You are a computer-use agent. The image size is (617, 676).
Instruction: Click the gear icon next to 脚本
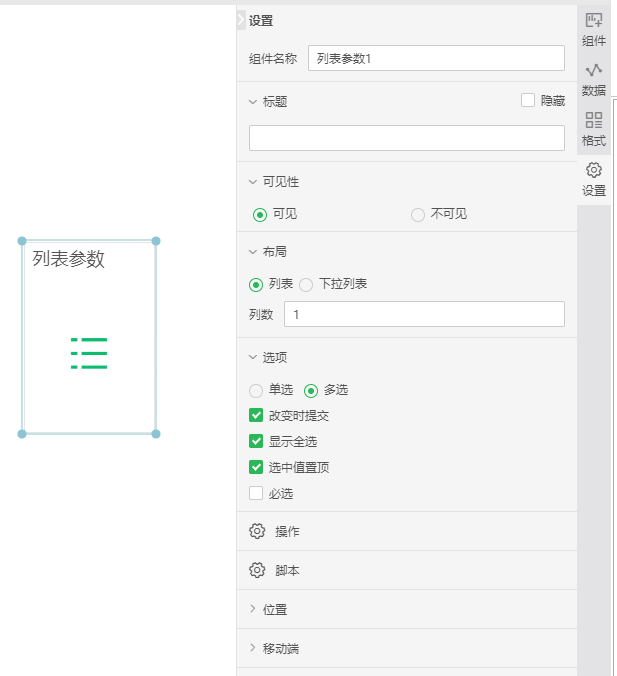257,570
